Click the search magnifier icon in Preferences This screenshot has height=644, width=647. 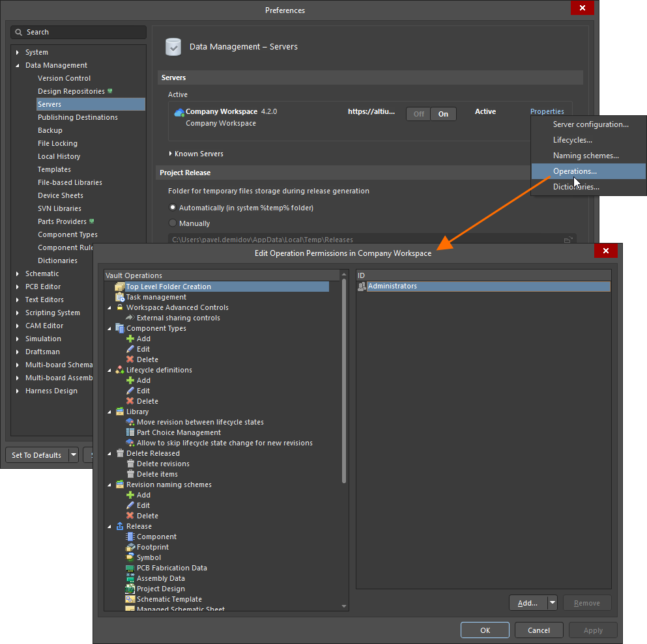point(18,32)
